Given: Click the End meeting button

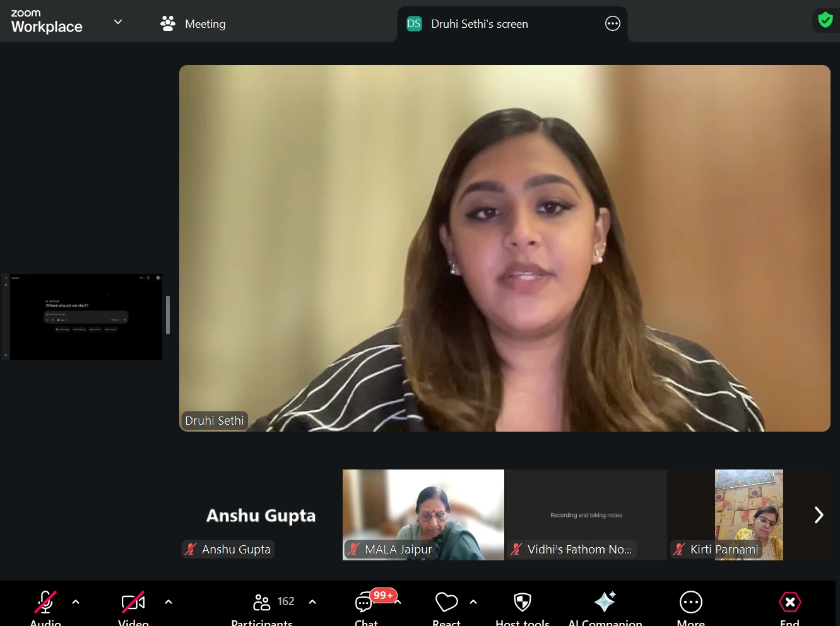Looking at the screenshot, I should coord(790,603).
